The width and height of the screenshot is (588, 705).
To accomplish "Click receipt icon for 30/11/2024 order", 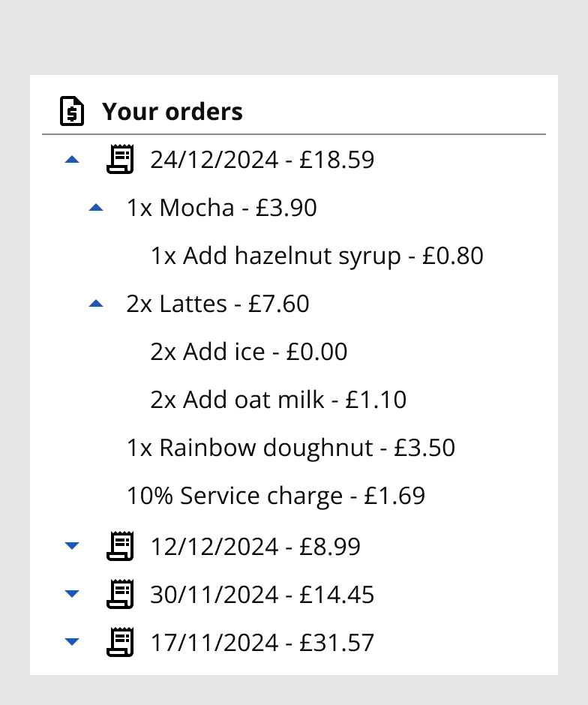I will click(x=120, y=595).
